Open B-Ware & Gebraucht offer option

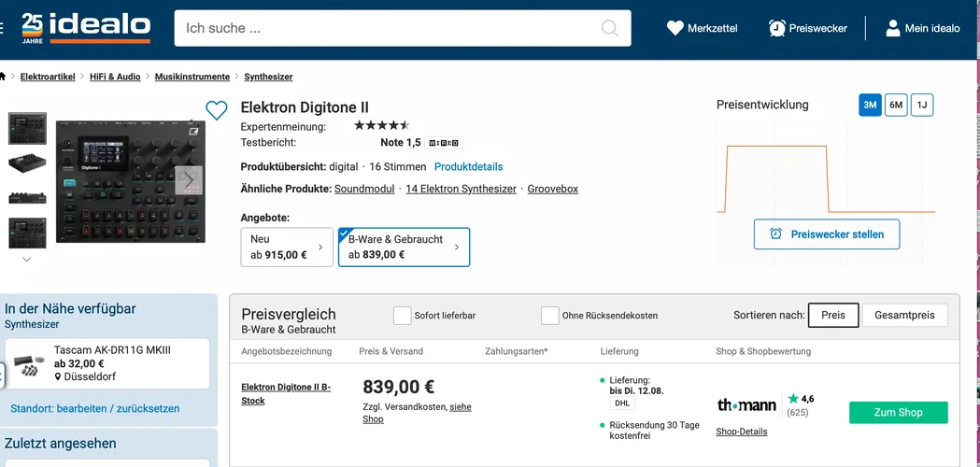pyautogui.click(x=404, y=248)
